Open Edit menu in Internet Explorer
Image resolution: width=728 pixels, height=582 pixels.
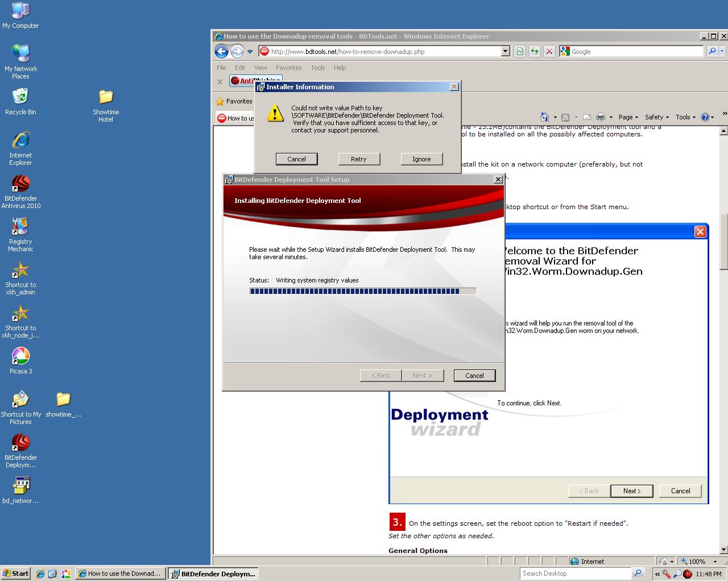[x=240, y=68]
